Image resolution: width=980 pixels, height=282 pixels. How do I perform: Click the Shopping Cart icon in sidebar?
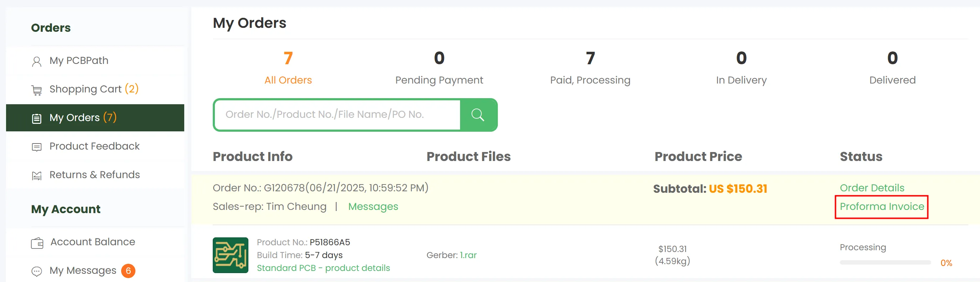tap(36, 90)
